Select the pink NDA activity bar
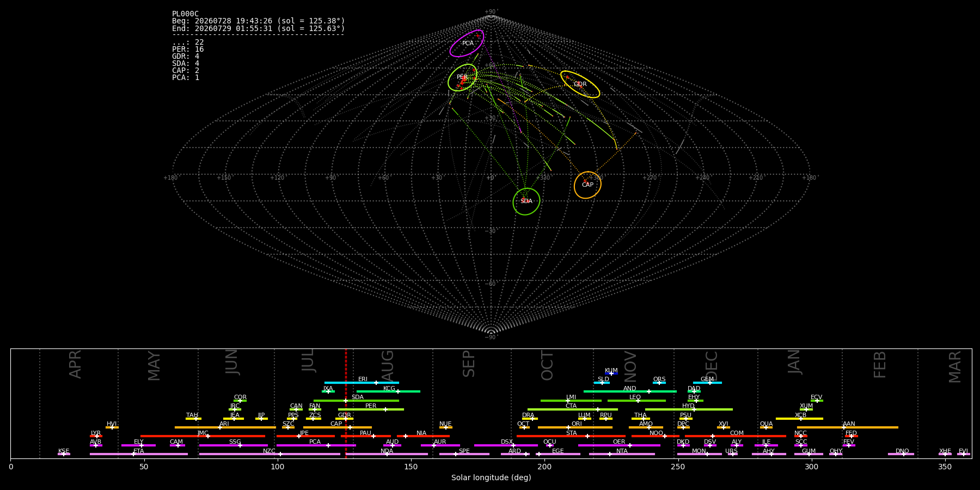Viewport: 980px width, 490px height. click(387, 454)
